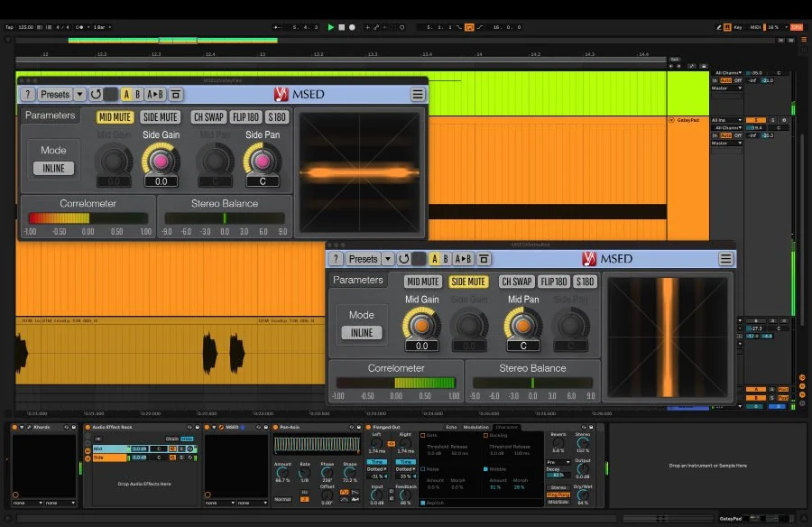This screenshot has height=527, width=812.
Task: Toggle the Flanged Out device activator
Action: tap(368, 427)
